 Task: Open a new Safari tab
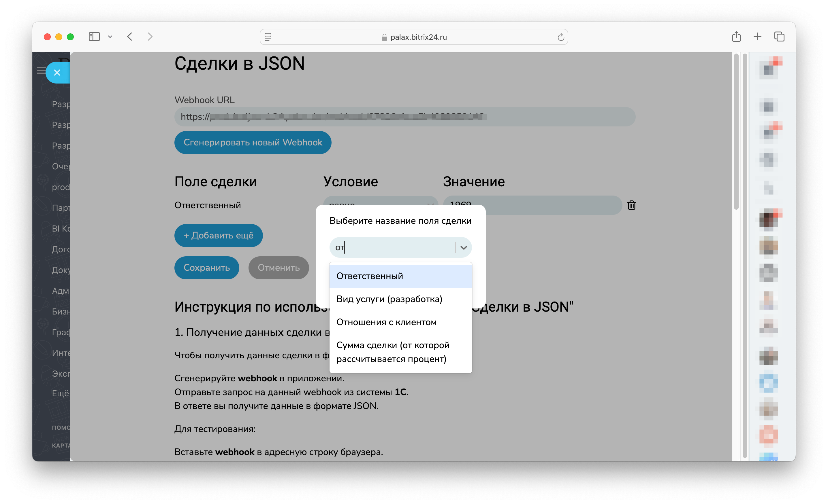coord(757,37)
